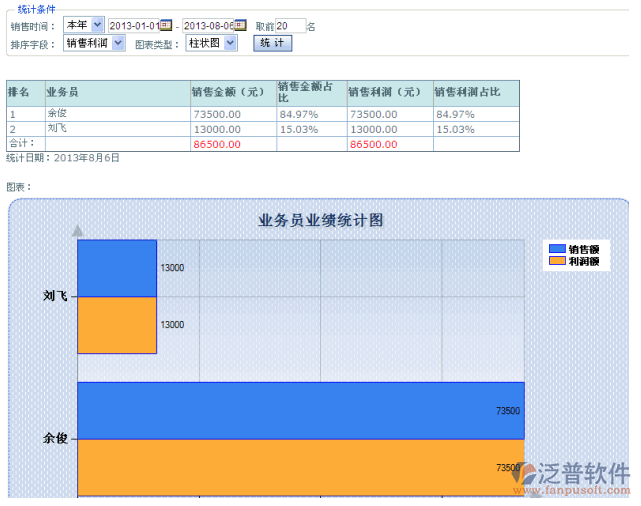Open the end date calendar picker icon

coord(240,25)
